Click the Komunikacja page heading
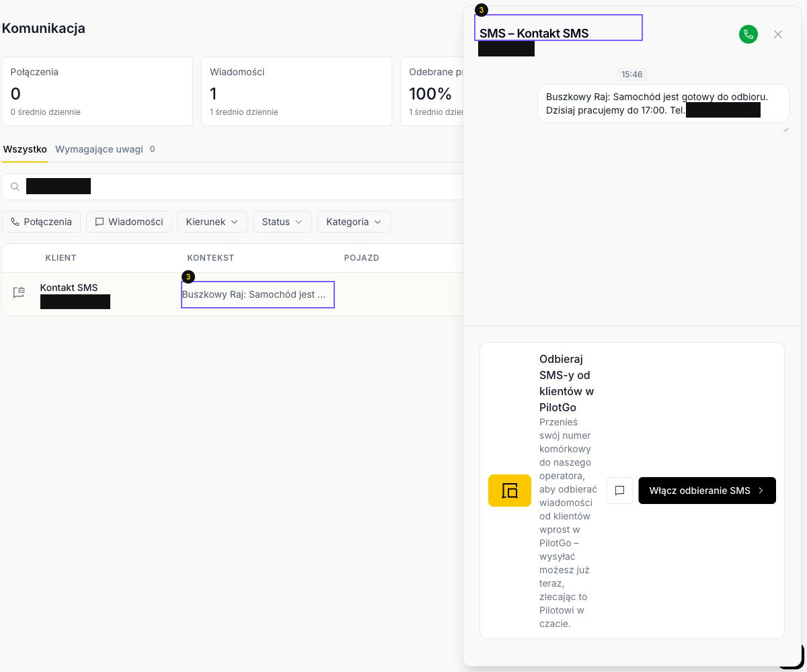The height and width of the screenshot is (672, 807). click(x=44, y=28)
